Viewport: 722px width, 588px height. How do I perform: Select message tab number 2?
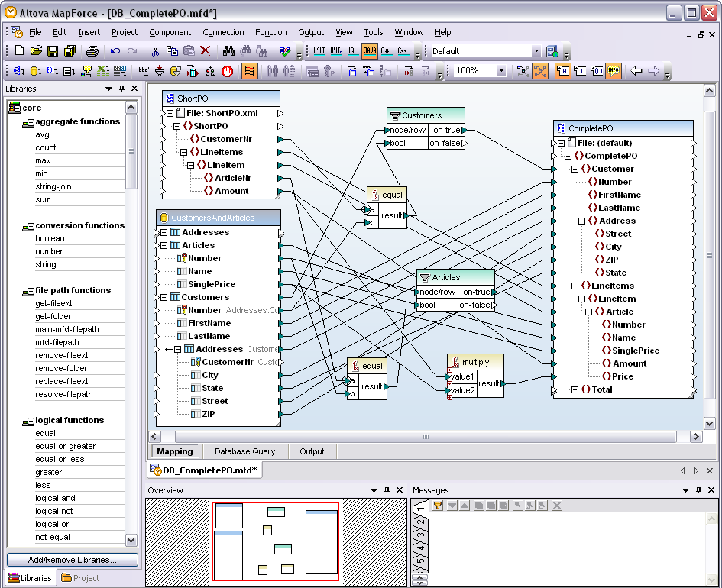pos(420,522)
